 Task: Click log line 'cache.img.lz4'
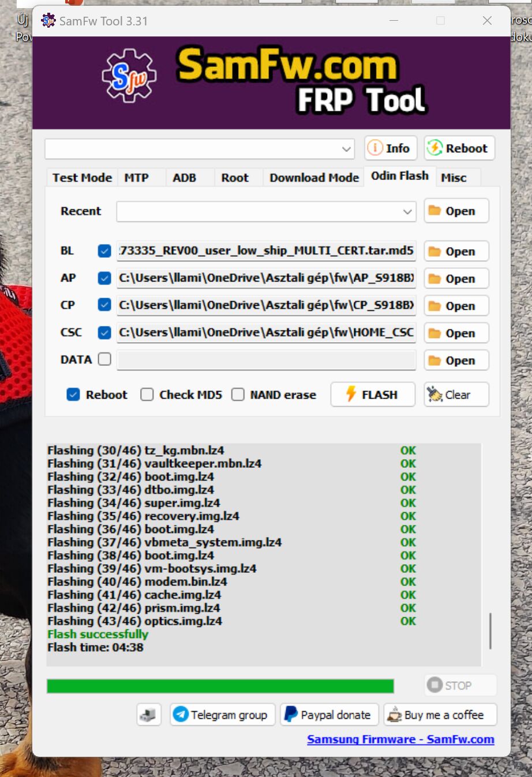pos(134,595)
